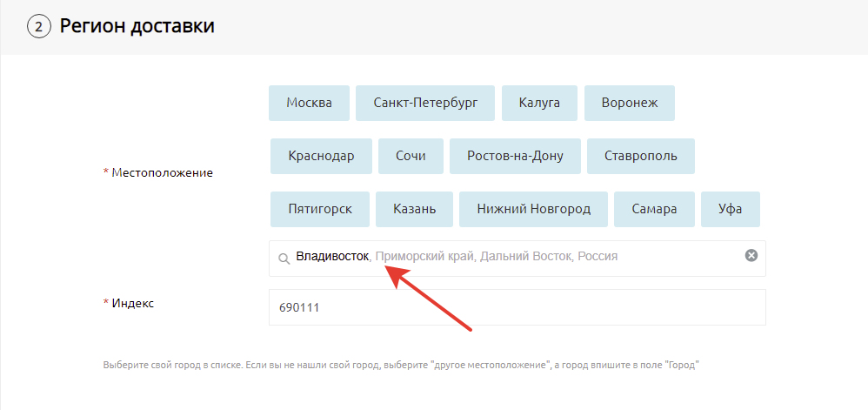The image size is (868, 410).
Task: Choose Санкт-Петербург city button
Action: click(425, 103)
